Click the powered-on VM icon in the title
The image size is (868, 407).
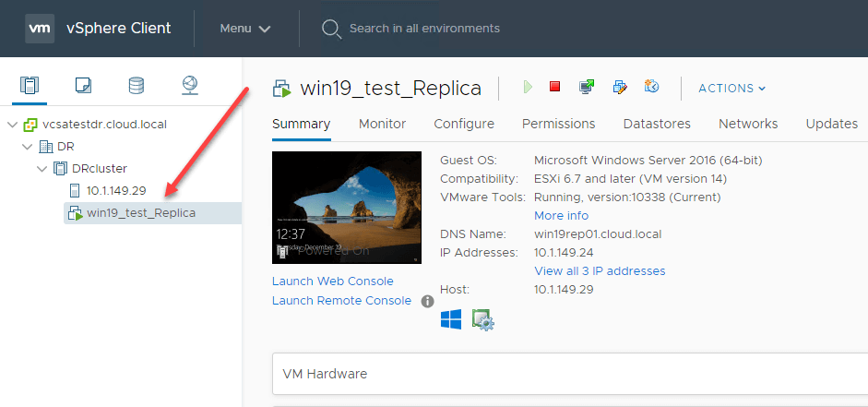pyautogui.click(x=282, y=89)
